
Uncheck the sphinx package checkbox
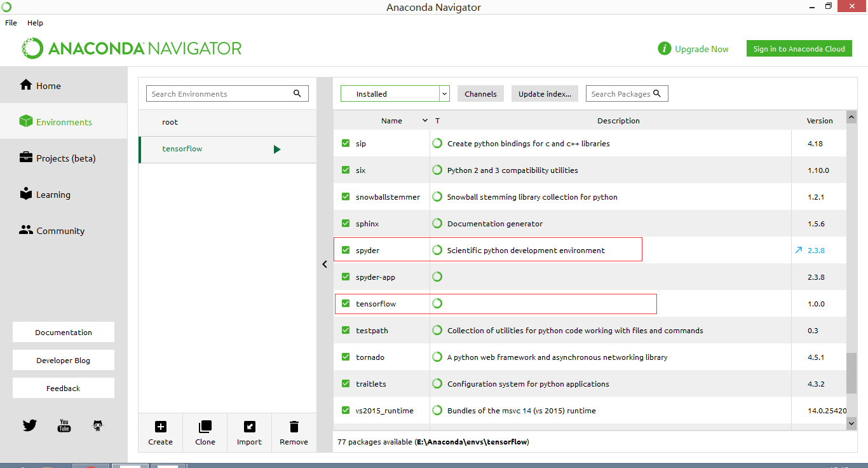coord(346,223)
